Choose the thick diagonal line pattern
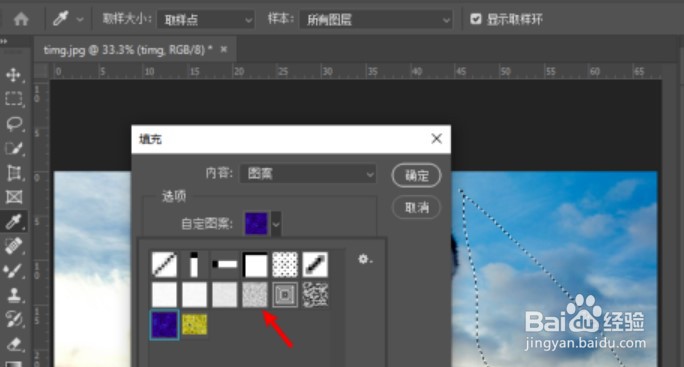This screenshot has height=367, width=684. (315, 264)
